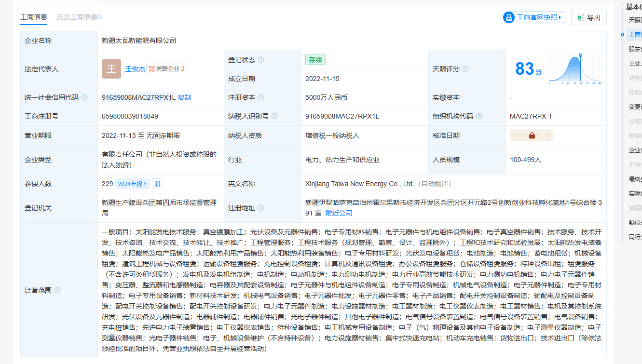Show help for 纳税人识别号
Viewport: 642px width, 364px height.
click(x=274, y=116)
